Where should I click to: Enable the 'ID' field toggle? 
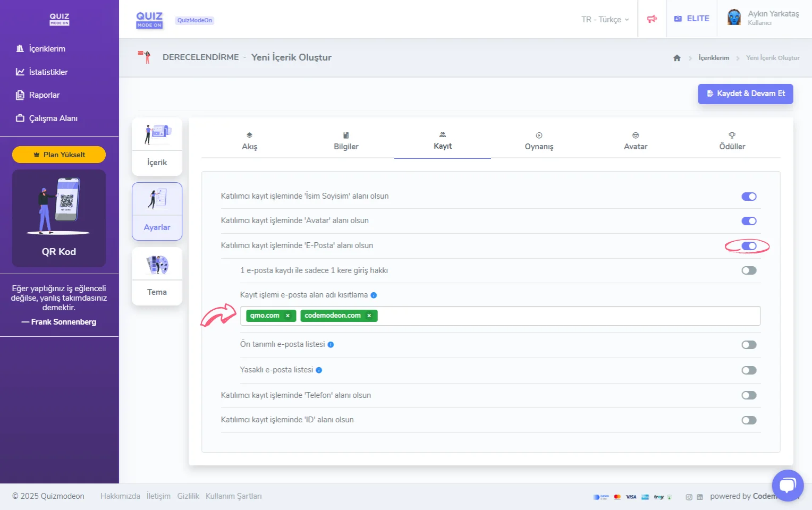(x=748, y=420)
